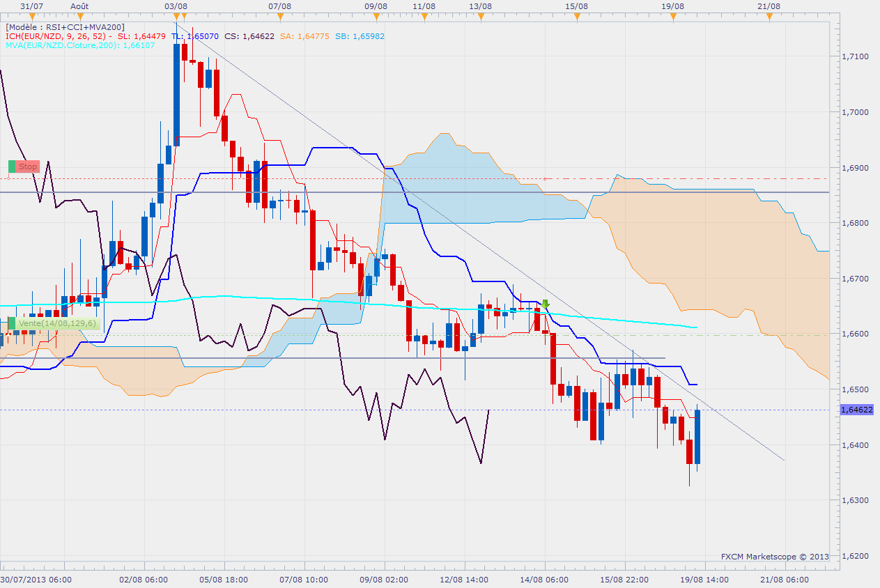Click the orange marker under 21/08
Screen dimensions: 880x588
(x=769, y=17)
